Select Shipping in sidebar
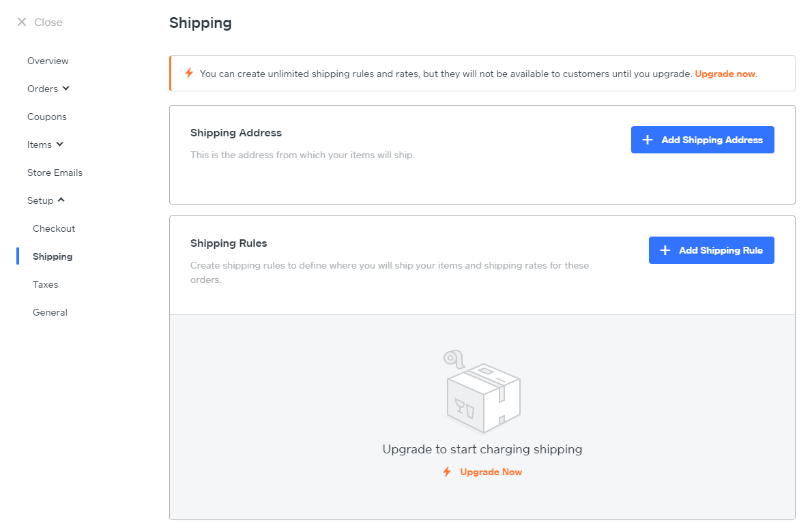This screenshot has height=527, width=812. [53, 256]
